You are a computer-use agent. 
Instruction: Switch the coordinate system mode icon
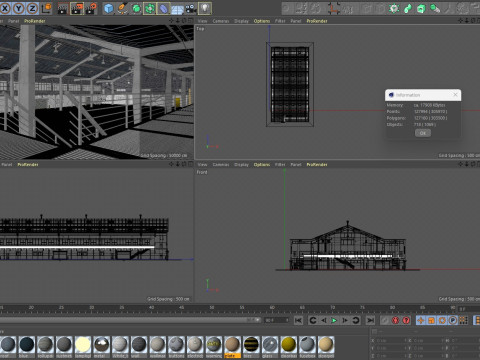47,8
